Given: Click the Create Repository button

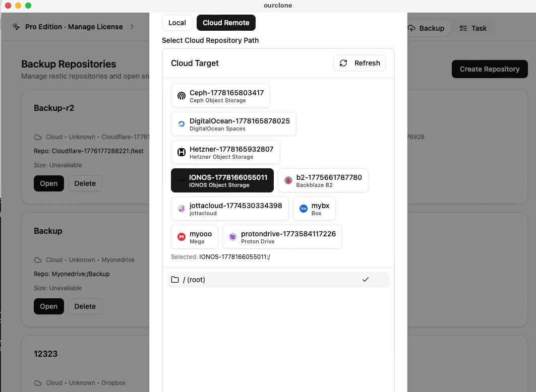Looking at the screenshot, I should click(490, 69).
